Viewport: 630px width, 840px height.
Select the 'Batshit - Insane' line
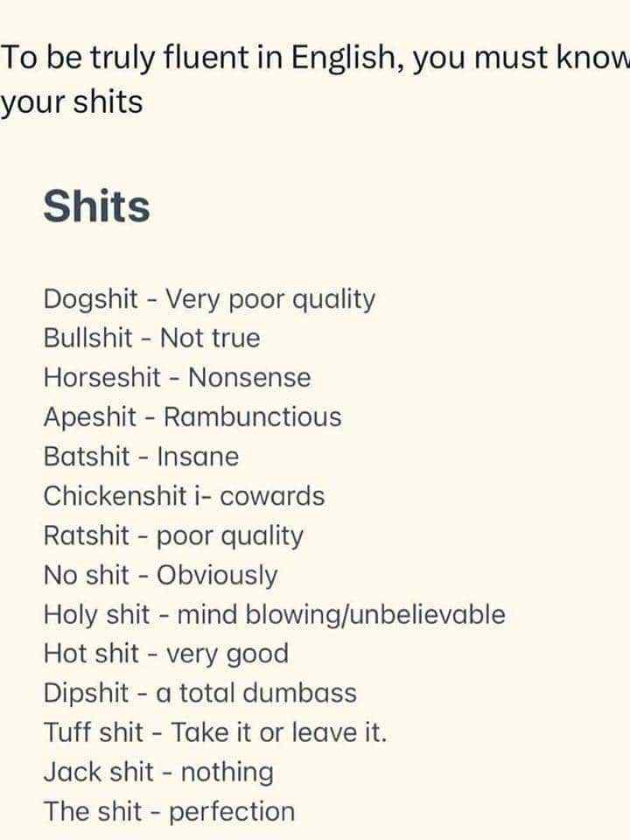(142, 457)
